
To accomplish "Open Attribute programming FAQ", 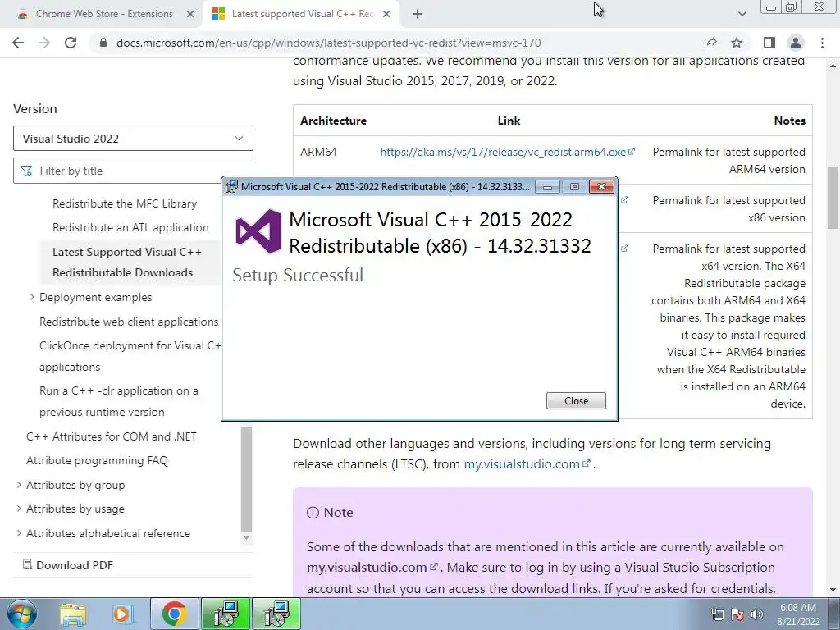I will (x=97, y=460).
